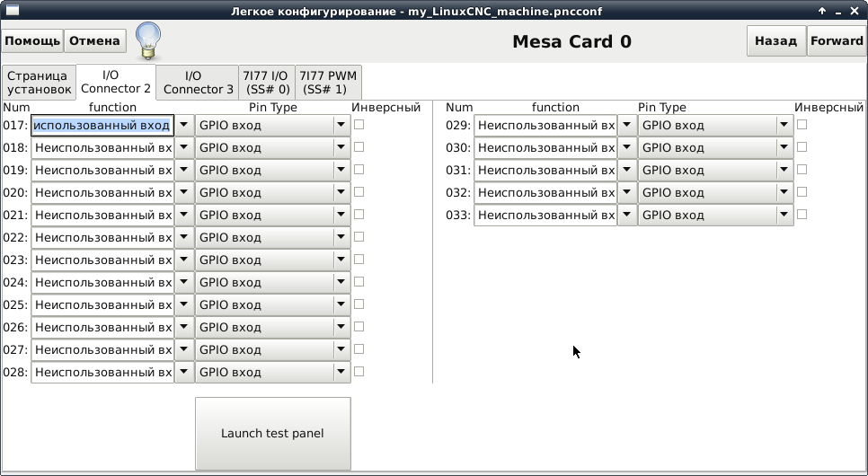Open the 7I77 PWM (SS# 1) tab
868x476 pixels.
328,83
